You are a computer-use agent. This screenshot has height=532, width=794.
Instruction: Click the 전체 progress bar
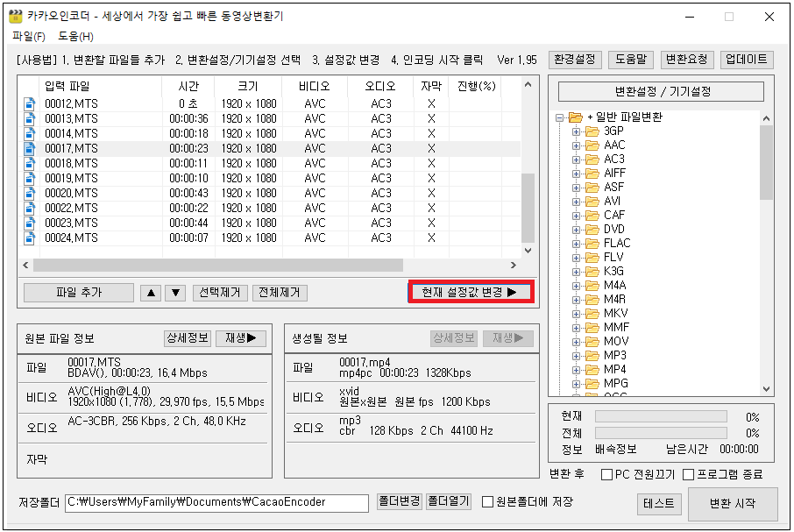[662, 433]
